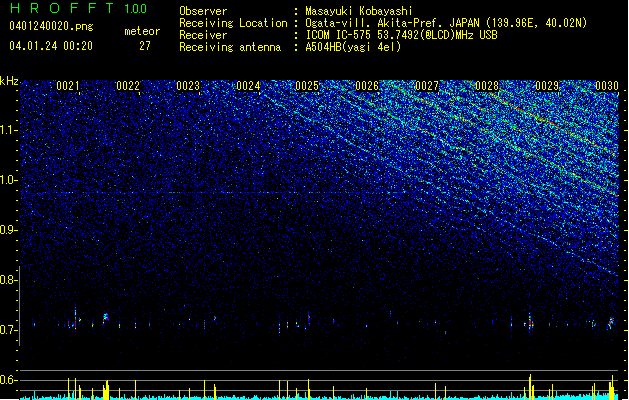Click the 0.8 frequency axis label
This screenshot has height=400, width=629.
pos(9,280)
